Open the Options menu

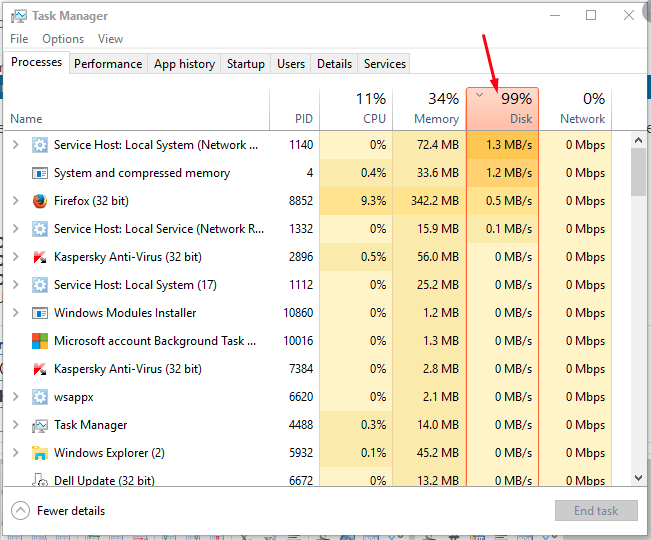[63, 39]
